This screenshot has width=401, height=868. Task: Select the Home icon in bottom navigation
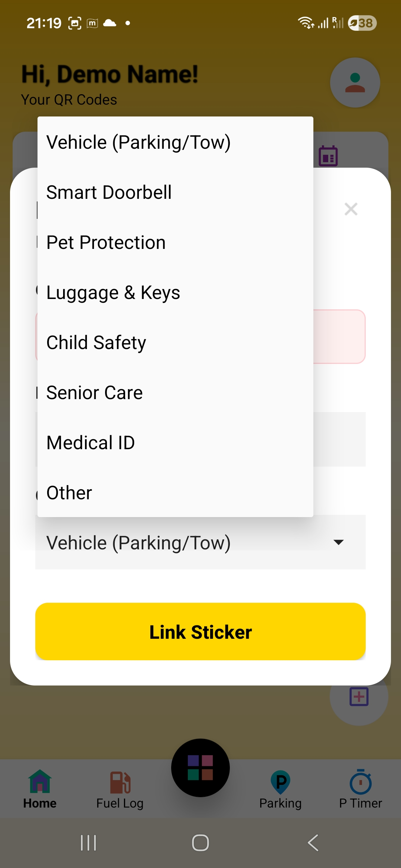point(39,790)
